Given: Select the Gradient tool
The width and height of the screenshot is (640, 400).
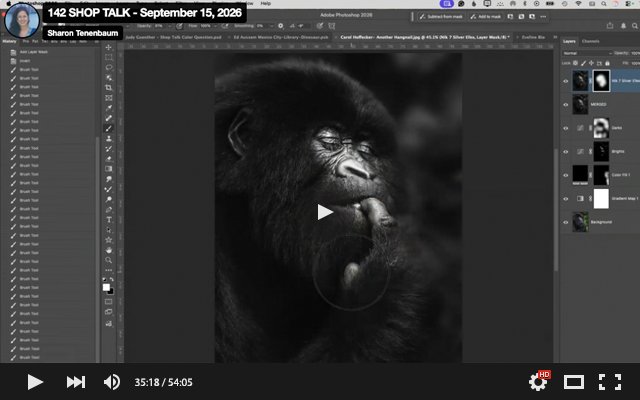Looking at the screenshot, I should (109, 169).
